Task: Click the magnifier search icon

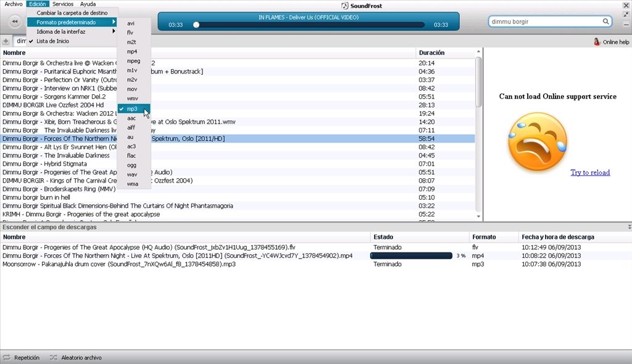Action: coord(605,22)
